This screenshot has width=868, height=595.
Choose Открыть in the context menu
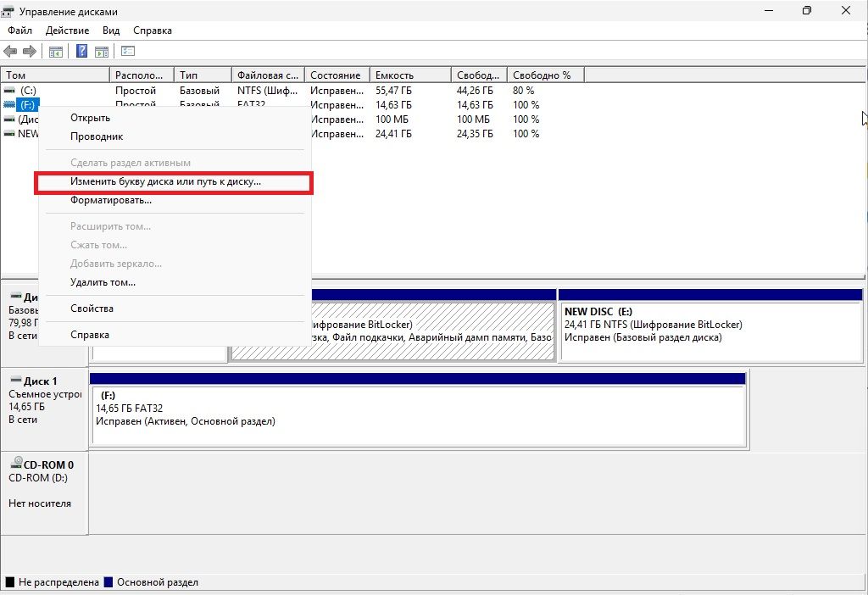tap(175, 118)
